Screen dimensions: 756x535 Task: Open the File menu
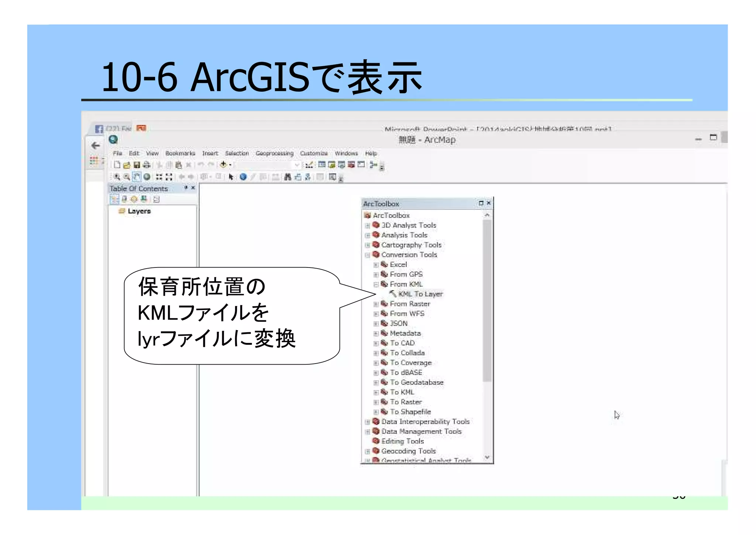click(118, 153)
